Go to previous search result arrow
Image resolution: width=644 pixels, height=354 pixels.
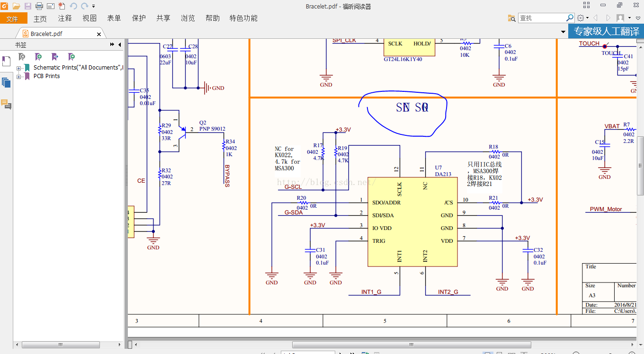tap(596, 18)
